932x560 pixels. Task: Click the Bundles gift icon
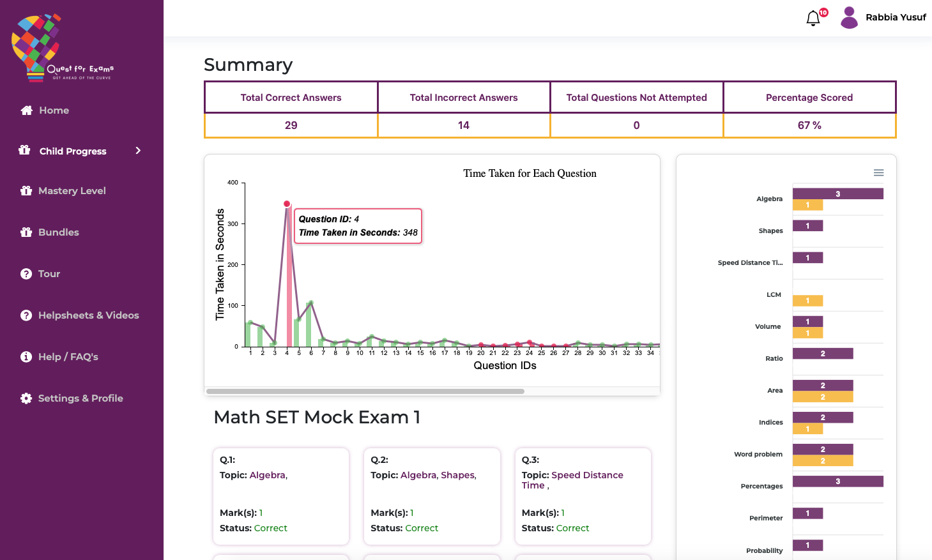point(26,232)
